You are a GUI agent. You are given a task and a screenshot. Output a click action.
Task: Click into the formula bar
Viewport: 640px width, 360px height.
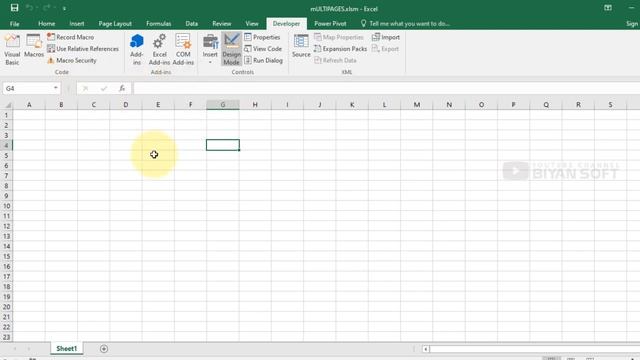[x=386, y=88]
